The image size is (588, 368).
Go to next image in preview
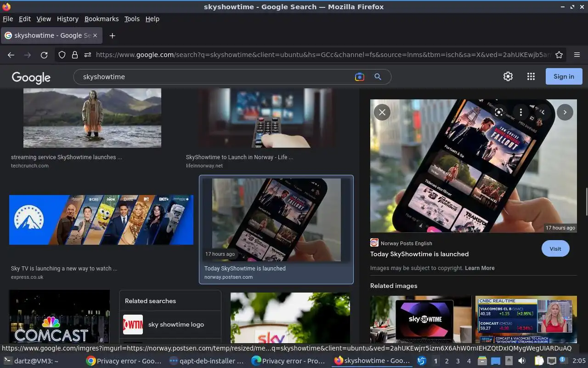pos(565,112)
